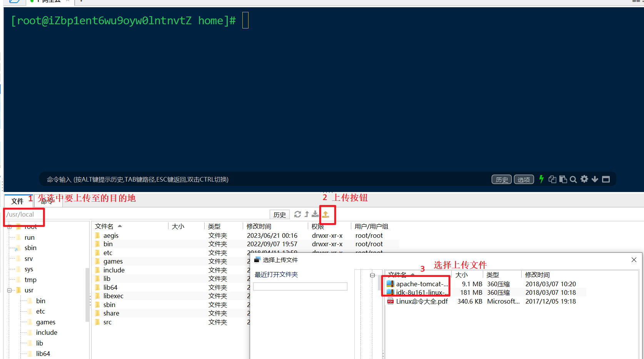Select usr folder in directory tree
This screenshot has height=359, width=644.
pos(29,290)
